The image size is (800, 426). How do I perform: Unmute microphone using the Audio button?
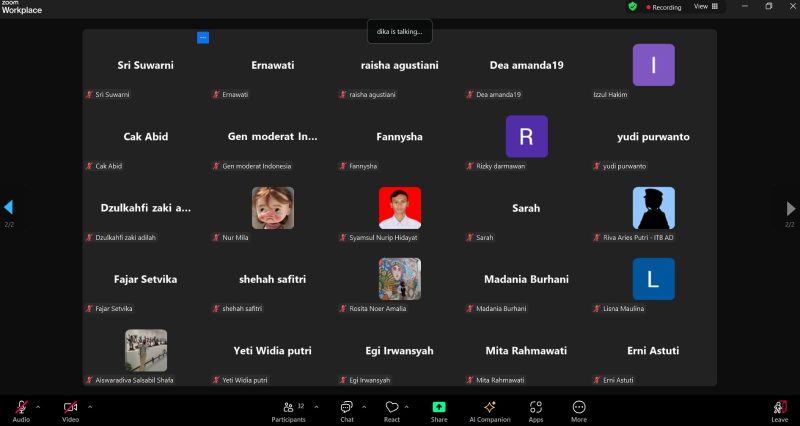[x=20, y=408]
